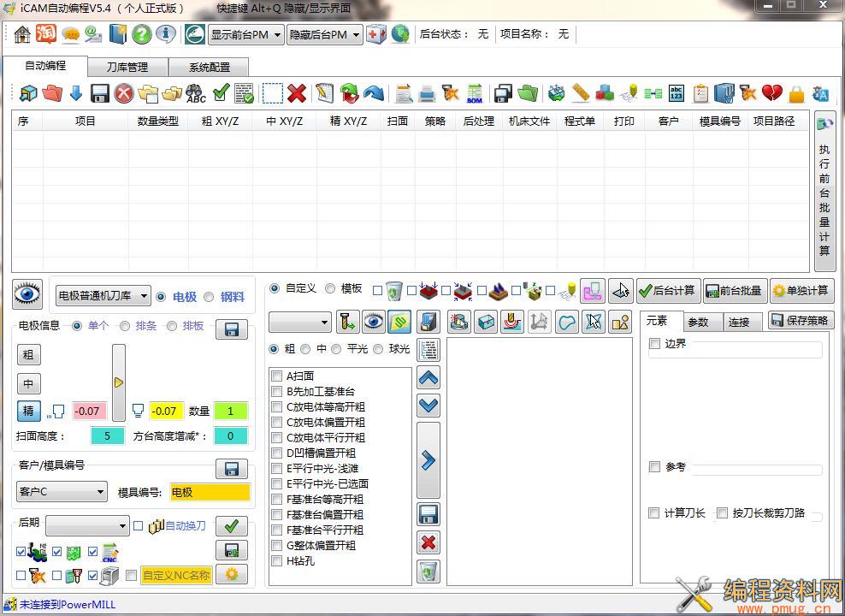The width and height of the screenshot is (845, 616).
Task: Select the 自动编程 tab
Action: pyautogui.click(x=45, y=66)
